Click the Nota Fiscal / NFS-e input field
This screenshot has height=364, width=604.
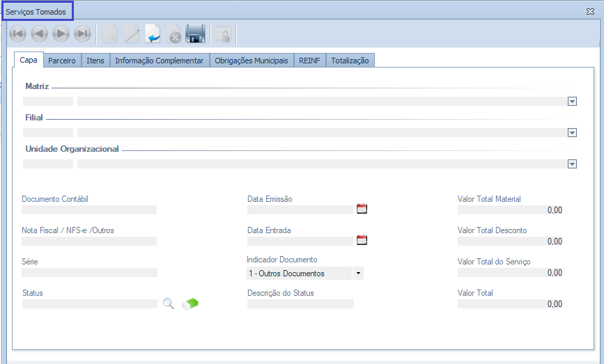pos(89,241)
